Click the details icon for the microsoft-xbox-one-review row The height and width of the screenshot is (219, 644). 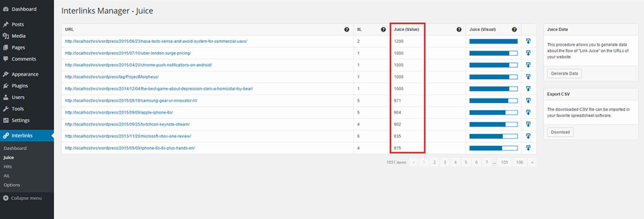[x=528, y=136]
